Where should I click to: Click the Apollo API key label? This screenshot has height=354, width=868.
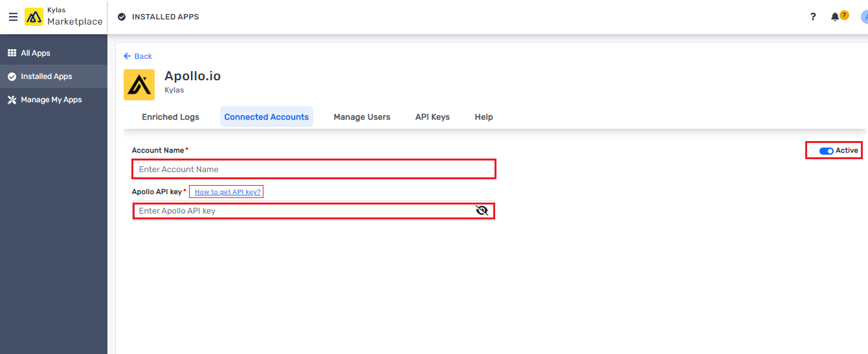coord(157,192)
